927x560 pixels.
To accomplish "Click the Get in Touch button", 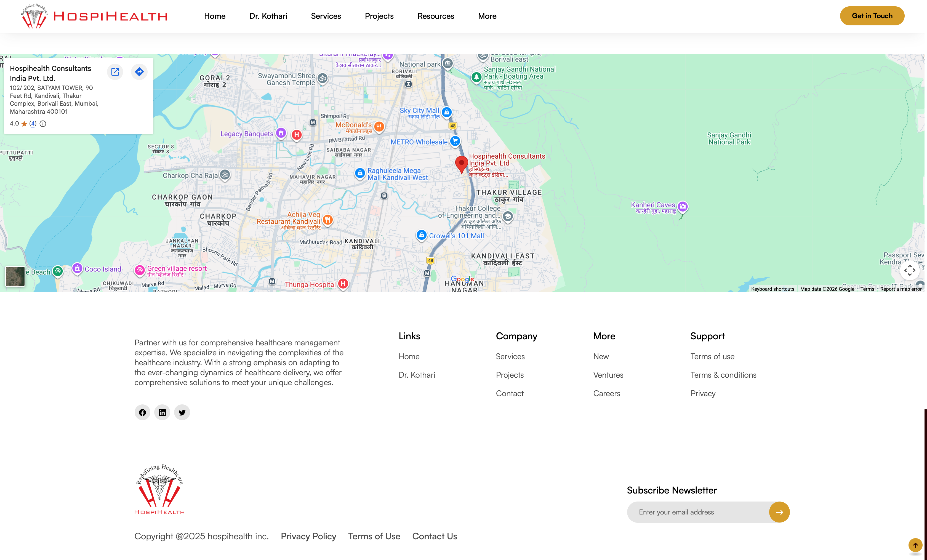I will point(872,16).
